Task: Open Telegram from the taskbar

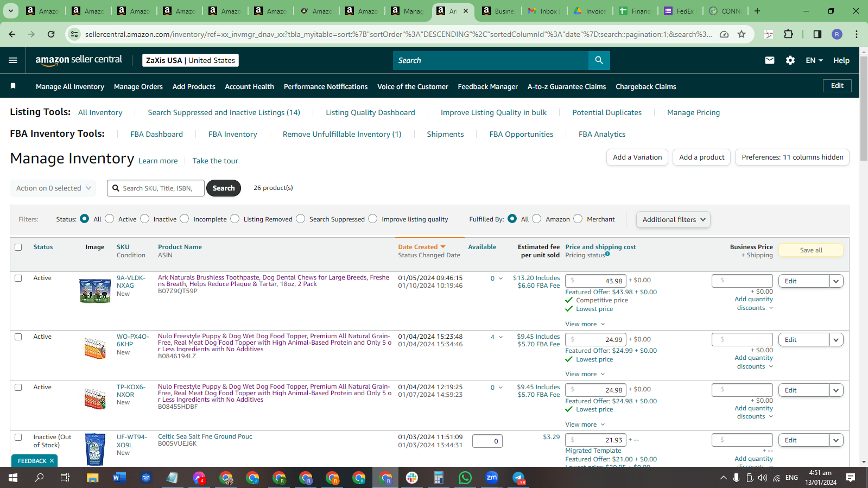Action: [x=518, y=478]
